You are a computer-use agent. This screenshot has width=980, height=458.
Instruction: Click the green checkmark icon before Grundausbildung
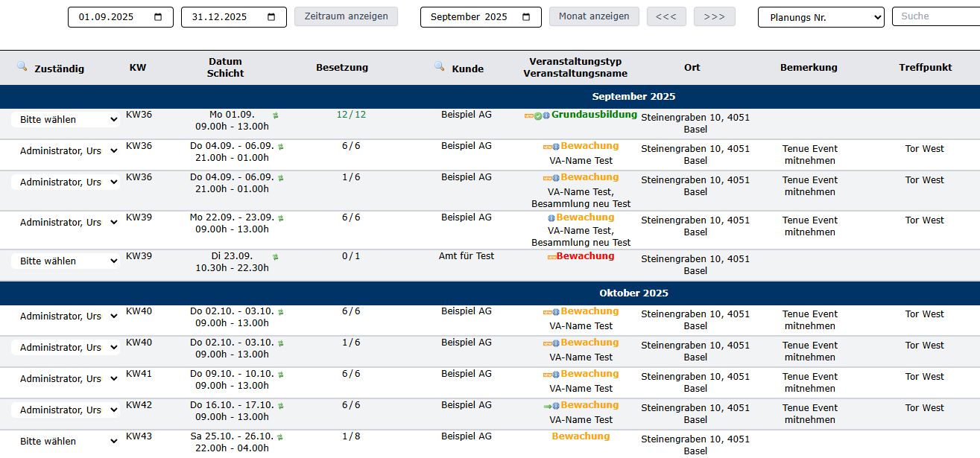pos(538,115)
